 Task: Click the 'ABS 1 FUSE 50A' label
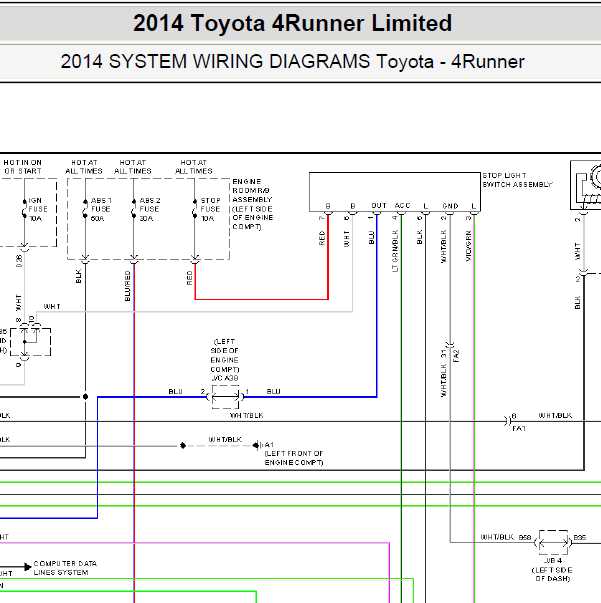(x=101, y=210)
